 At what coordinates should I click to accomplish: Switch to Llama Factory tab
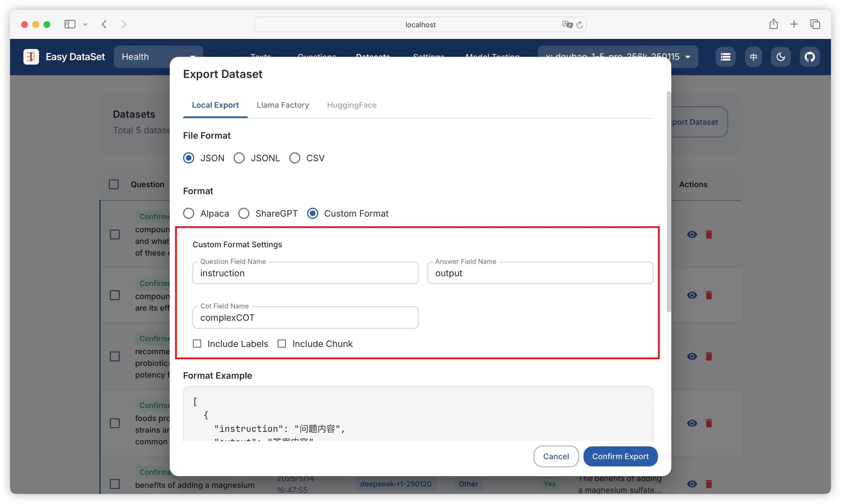click(x=283, y=105)
